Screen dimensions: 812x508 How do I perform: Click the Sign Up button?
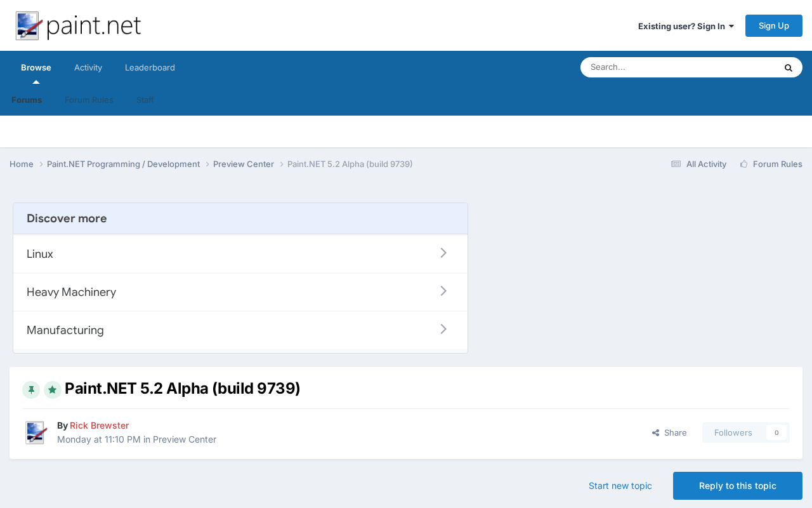(774, 25)
